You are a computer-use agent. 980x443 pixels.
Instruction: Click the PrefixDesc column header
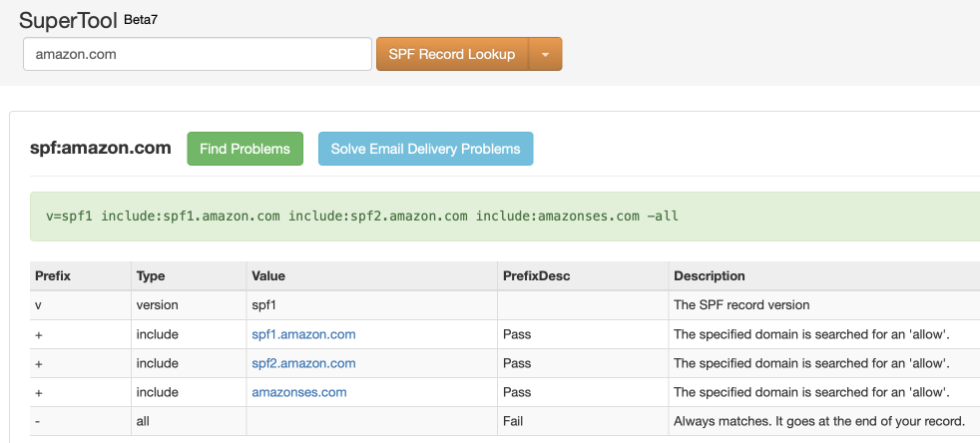pyautogui.click(x=583, y=276)
